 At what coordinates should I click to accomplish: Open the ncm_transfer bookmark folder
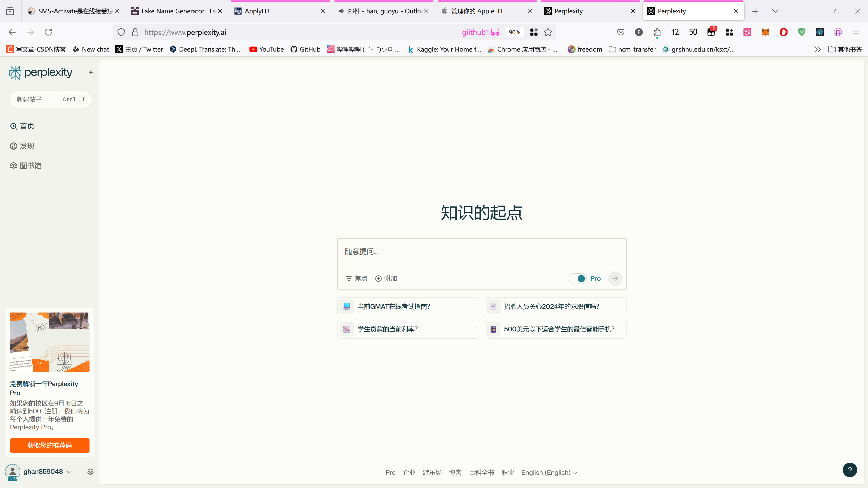click(x=632, y=50)
